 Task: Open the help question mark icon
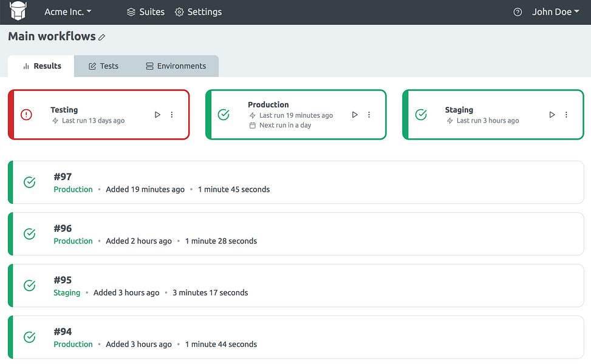(x=518, y=12)
